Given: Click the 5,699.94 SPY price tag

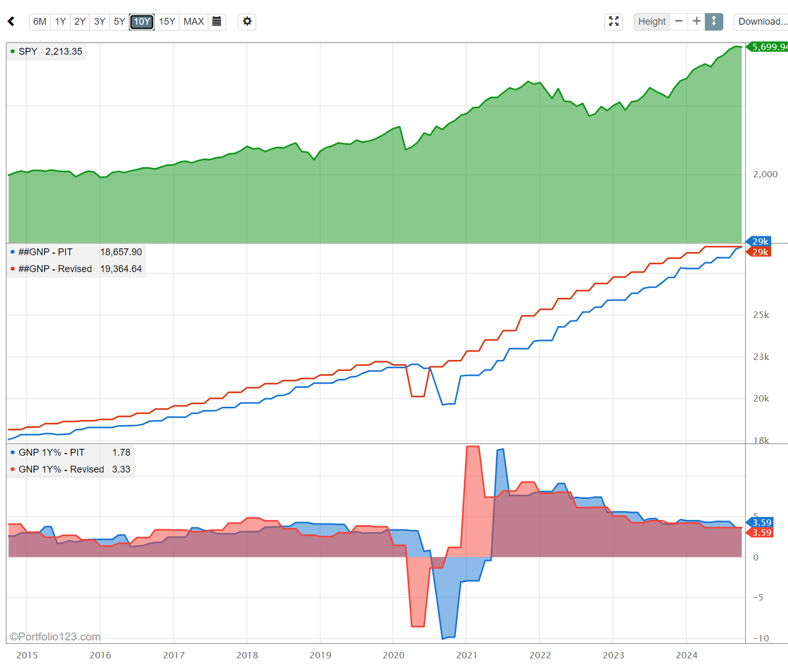Looking at the screenshot, I should coord(768,47).
